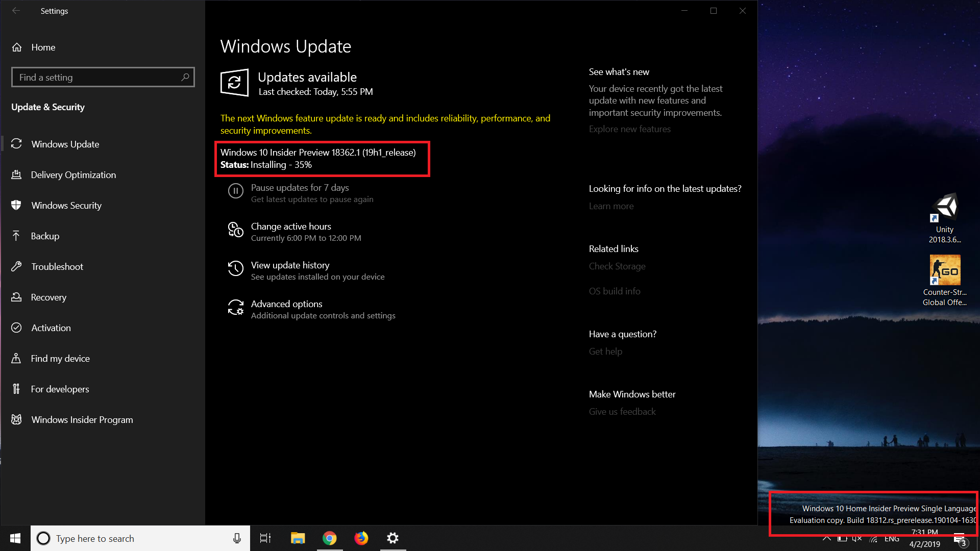Click Give us feedback link

tap(622, 412)
